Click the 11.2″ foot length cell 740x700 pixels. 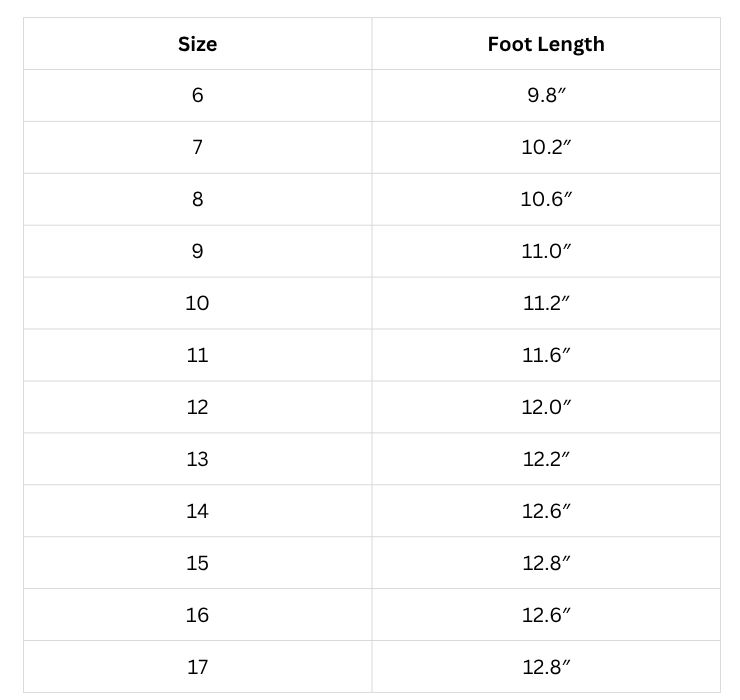[546, 303]
